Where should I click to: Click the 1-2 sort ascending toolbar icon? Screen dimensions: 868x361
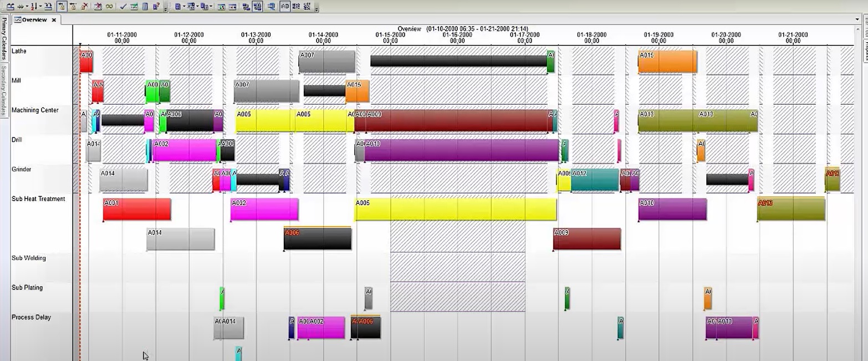(x=35, y=6)
